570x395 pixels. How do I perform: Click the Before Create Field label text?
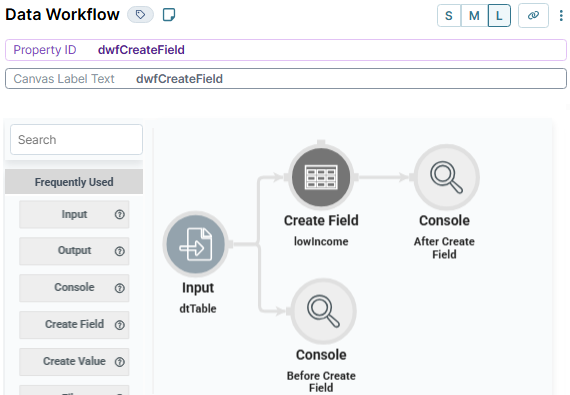coord(321,382)
